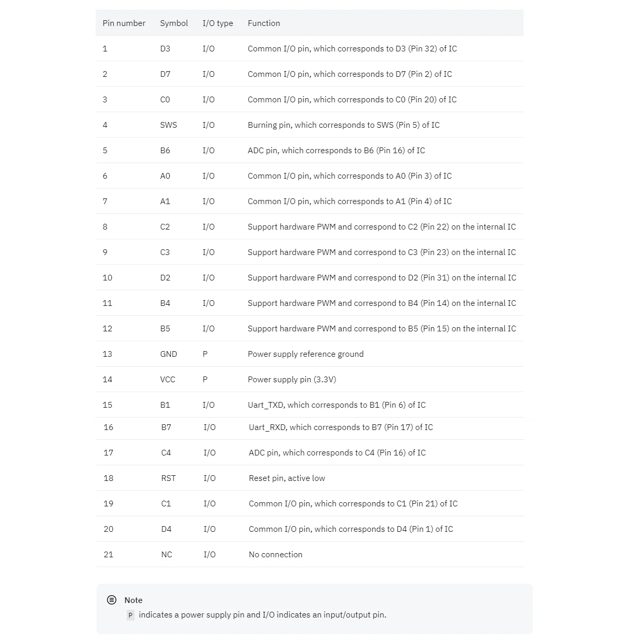Click the Note icon in the callout
Viewport: 644px width, 644px height.
coord(112,600)
